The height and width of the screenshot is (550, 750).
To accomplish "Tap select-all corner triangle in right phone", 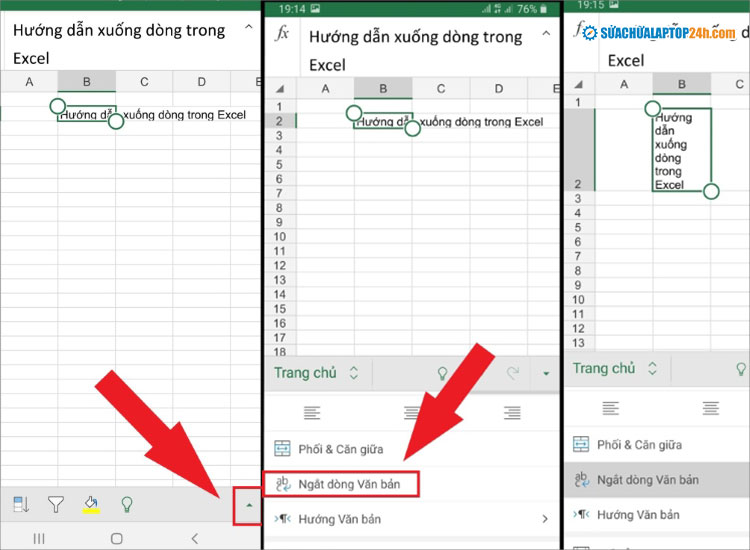I will click(x=579, y=84).
